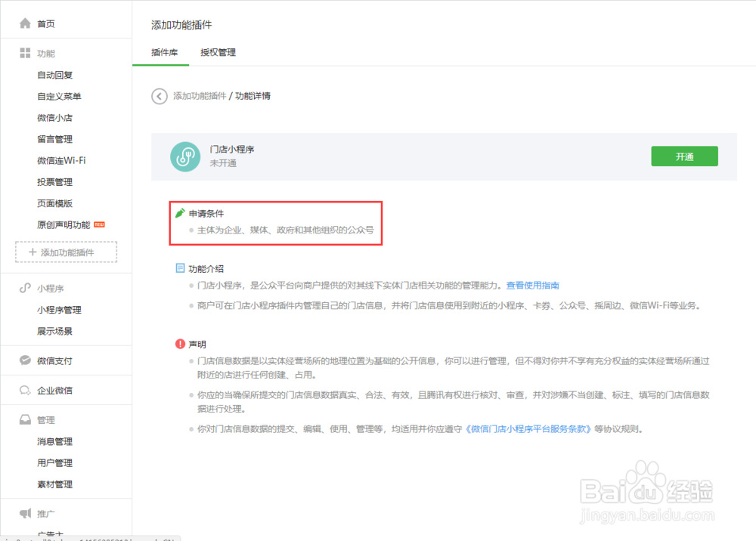Click the 推广 megaphone icon
The height and width of the screenshot is (541, 756).
pyautogui.click(x=25, y=513)
